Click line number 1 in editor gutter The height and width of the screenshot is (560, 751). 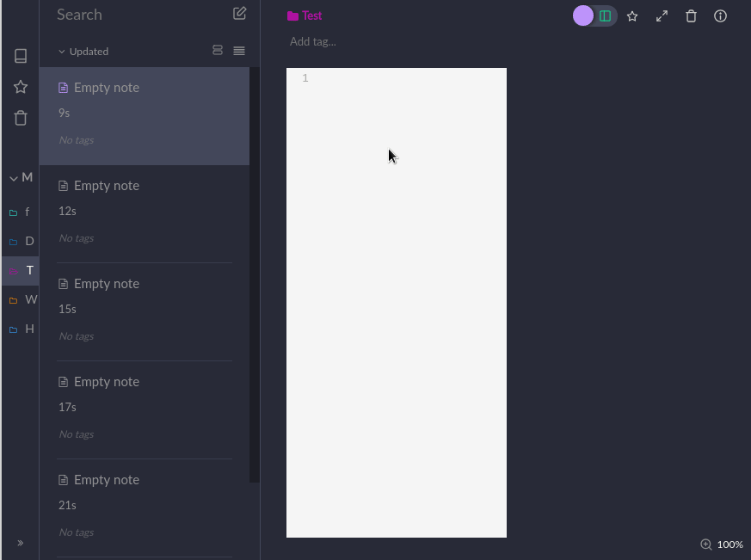coord(305,78)
